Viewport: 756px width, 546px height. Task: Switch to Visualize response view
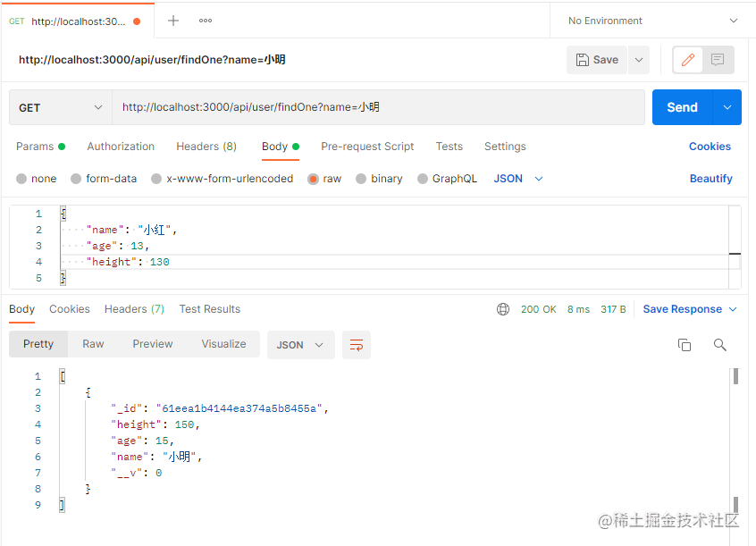(x=223, y=344)
